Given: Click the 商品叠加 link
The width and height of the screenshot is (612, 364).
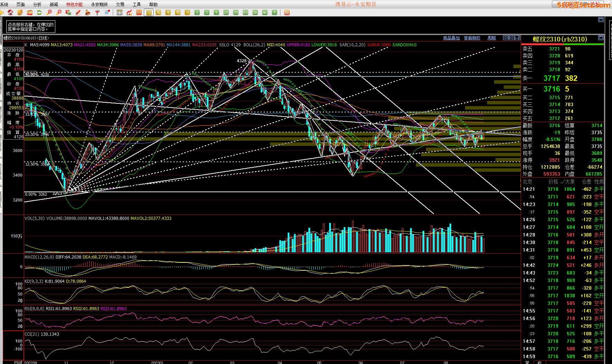Looking at the screenshot, I should [x=452, y=38].
